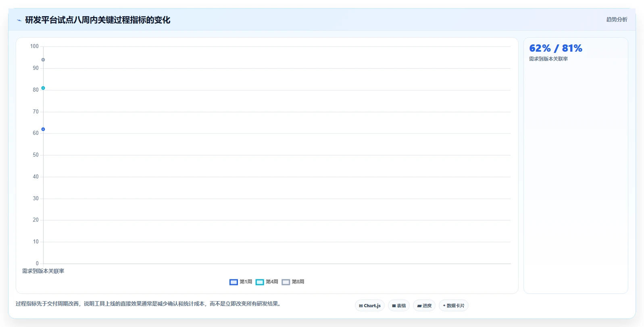Image resolution: width=644 pixels, height=327 pixels.
Task: Click the x-axis label 需求到版本关联率
Action: [x=43, y=271]
